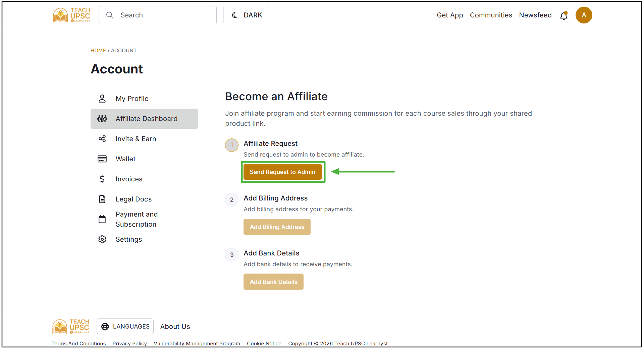The height and width of the screenshot is (351, 644).
Task: Click Add Bank Details button
Action: [x=273, y=282]
